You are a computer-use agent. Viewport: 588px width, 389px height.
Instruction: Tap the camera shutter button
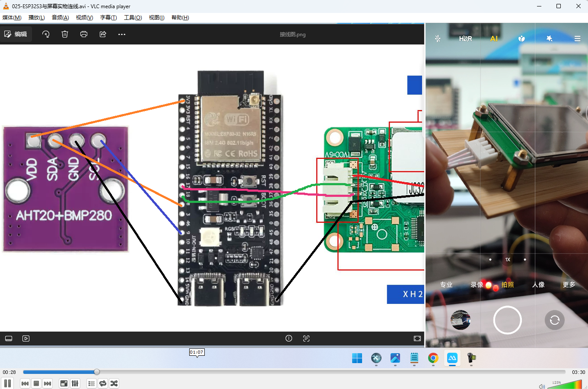click(x=508, y=320)
